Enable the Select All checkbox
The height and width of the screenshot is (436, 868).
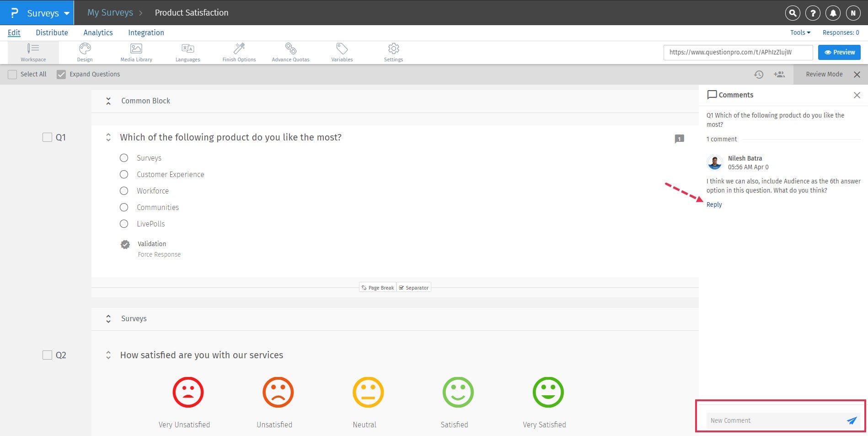(x=12, y=74)
